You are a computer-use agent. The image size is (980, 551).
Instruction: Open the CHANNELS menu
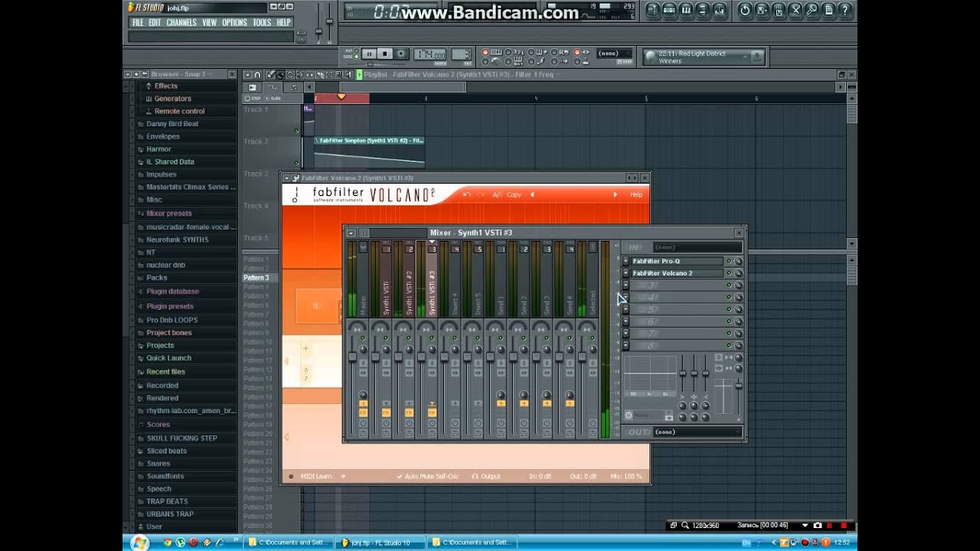(181, 23)
